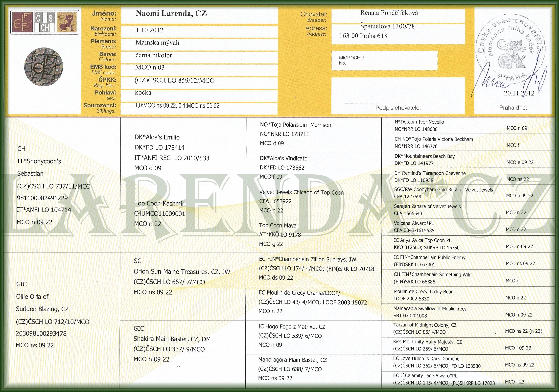Screen dimensions: 559x392
Task: Click the 'Top Coon Maya' entry
Action: (x=278, y=225)
